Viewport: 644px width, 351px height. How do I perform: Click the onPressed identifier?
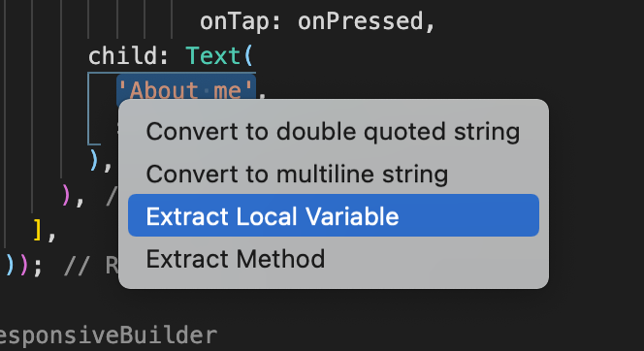tap(361, 21)
